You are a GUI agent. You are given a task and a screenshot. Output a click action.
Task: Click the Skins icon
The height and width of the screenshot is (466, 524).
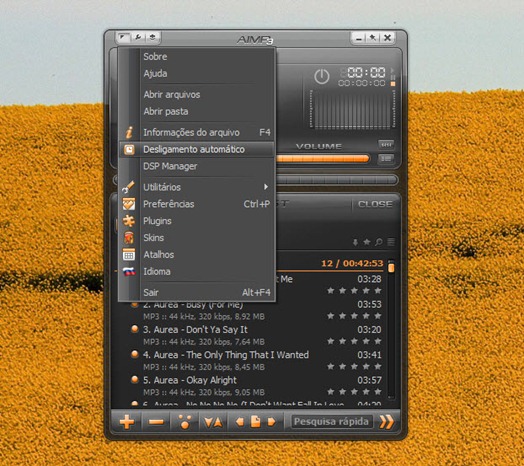click(129, 238)
